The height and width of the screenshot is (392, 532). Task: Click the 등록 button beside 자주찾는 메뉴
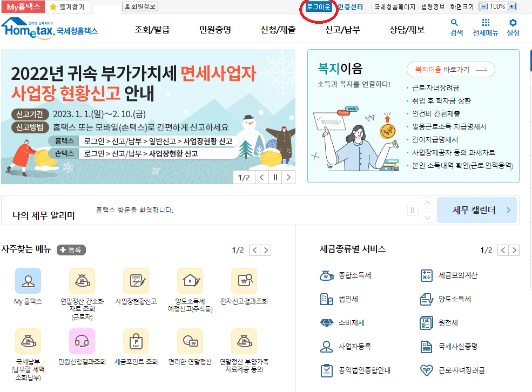(x=71, y=250)
